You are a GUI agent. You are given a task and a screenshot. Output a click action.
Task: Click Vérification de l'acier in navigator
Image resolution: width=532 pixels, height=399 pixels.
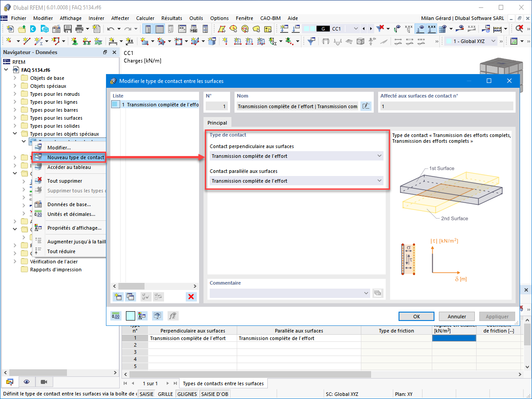54,262
